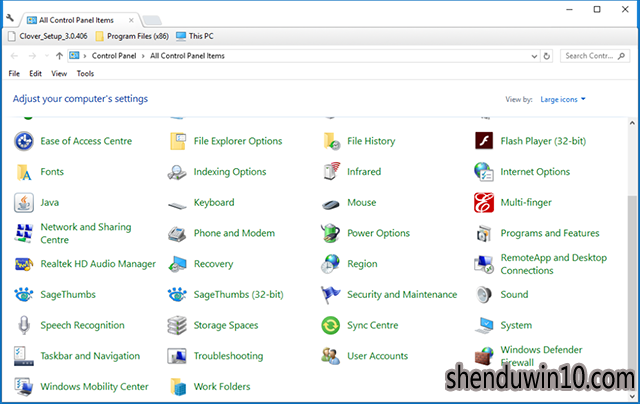Launch Flash Player (32-bit) icon

484,141
